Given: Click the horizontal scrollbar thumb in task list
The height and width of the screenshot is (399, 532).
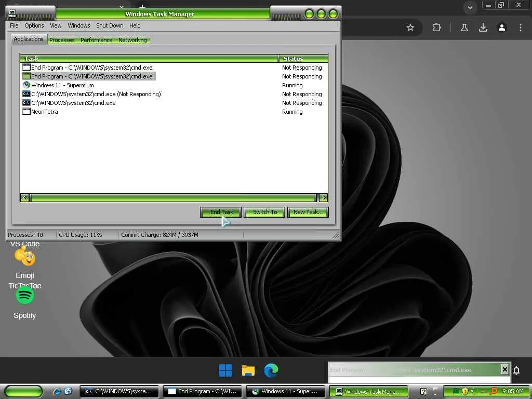Looking at the screenshot, I should [x=173, y=197].
